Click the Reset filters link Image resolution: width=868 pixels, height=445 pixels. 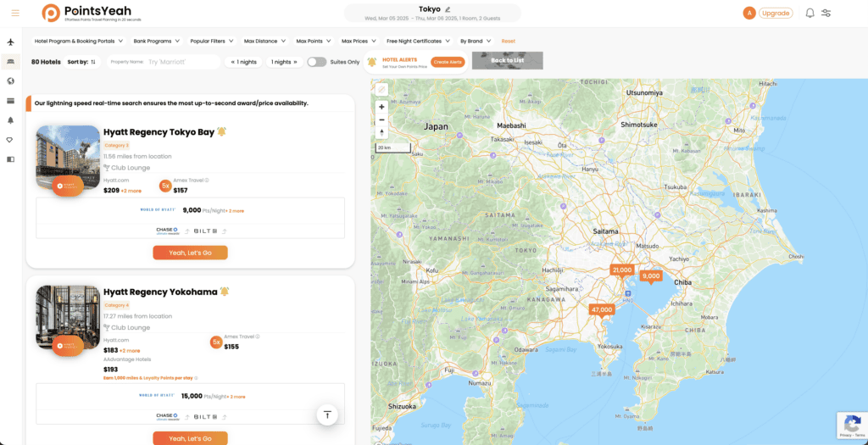tap(508, 41)
